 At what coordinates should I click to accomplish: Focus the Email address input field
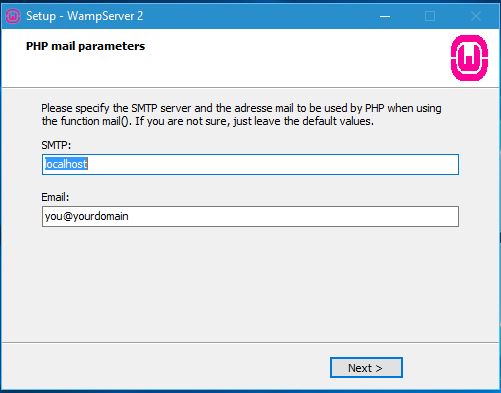pyautogui.click(x=250, y=216)
